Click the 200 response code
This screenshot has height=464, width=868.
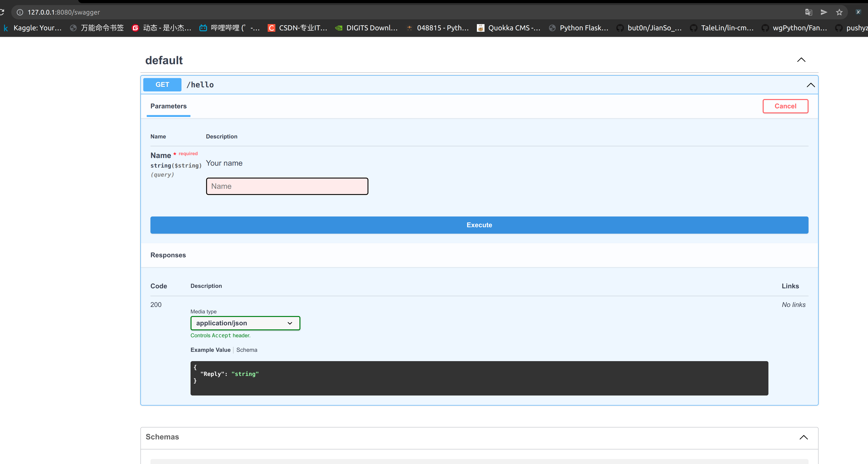[156, 304]
